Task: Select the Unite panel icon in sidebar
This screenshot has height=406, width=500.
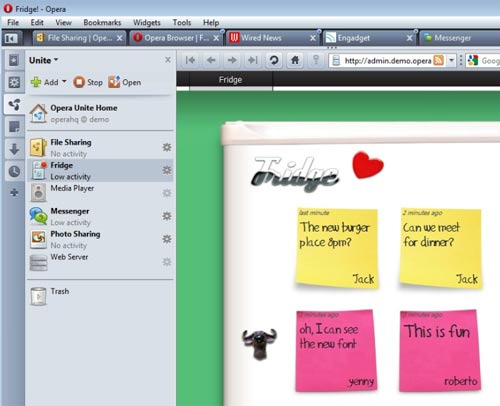Action: (14, 105)
